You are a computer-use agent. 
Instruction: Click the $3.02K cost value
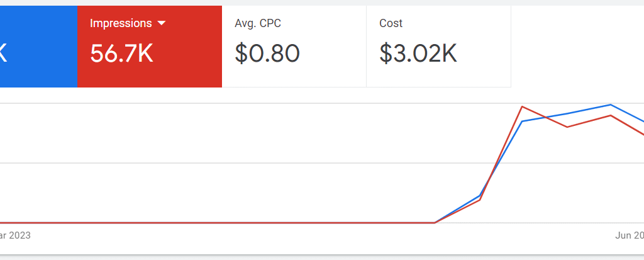coord(418,54)
